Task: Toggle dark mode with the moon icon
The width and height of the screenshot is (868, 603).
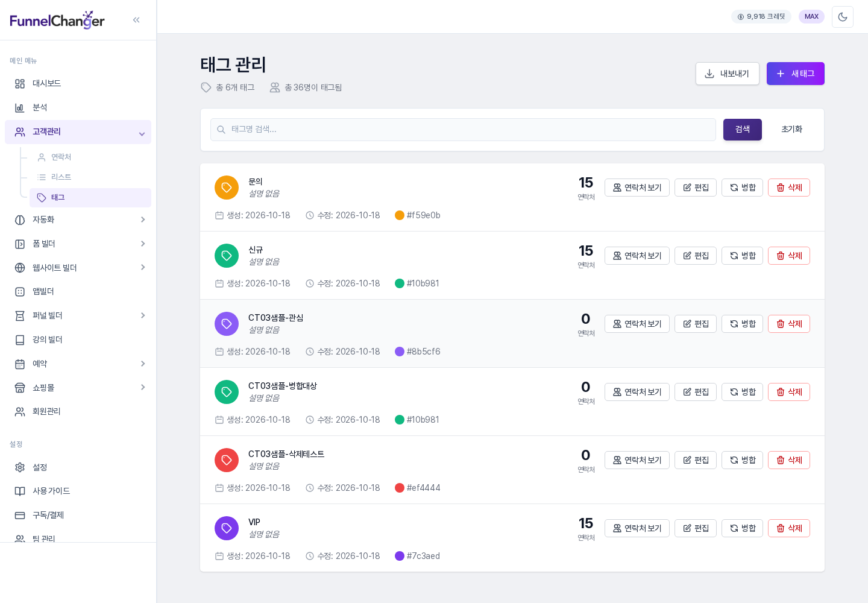Action: point(843,17)
